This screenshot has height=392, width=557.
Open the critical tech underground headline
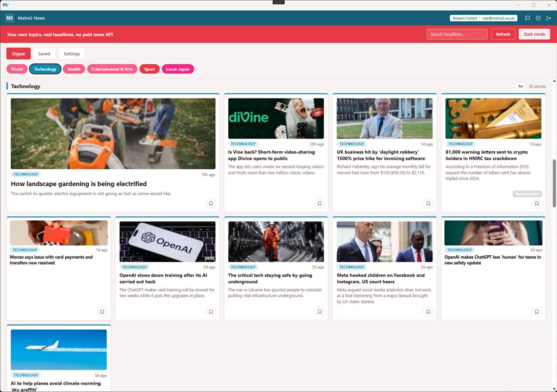(270, 278)
